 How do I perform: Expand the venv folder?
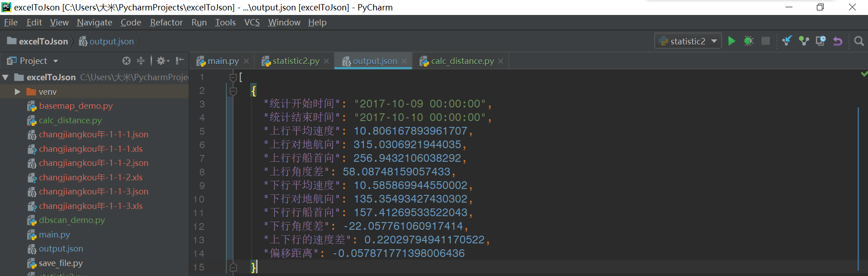[x=18, y=92]
